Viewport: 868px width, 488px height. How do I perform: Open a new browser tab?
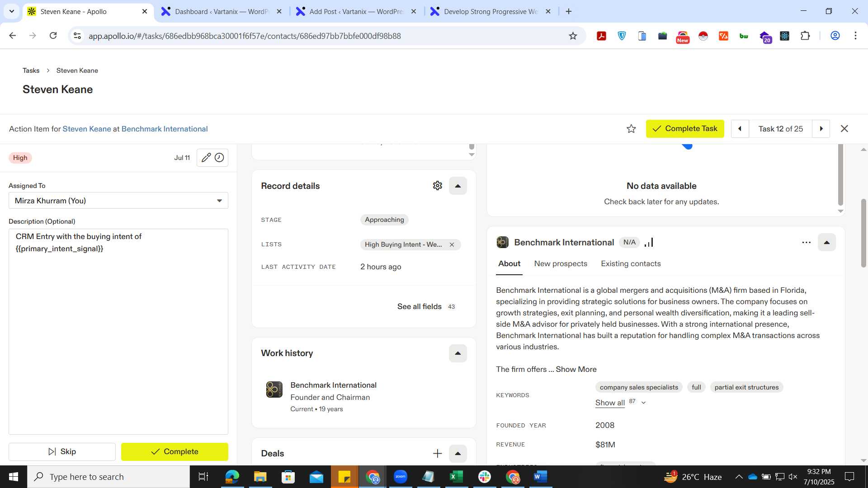click(x=569, y=11)
